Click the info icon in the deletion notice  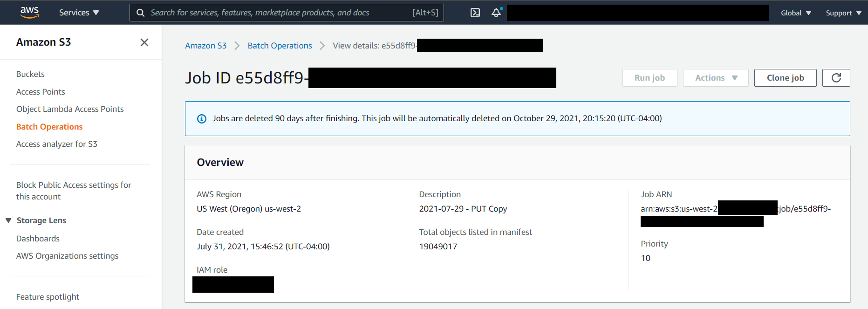click(x=201, y=118)
